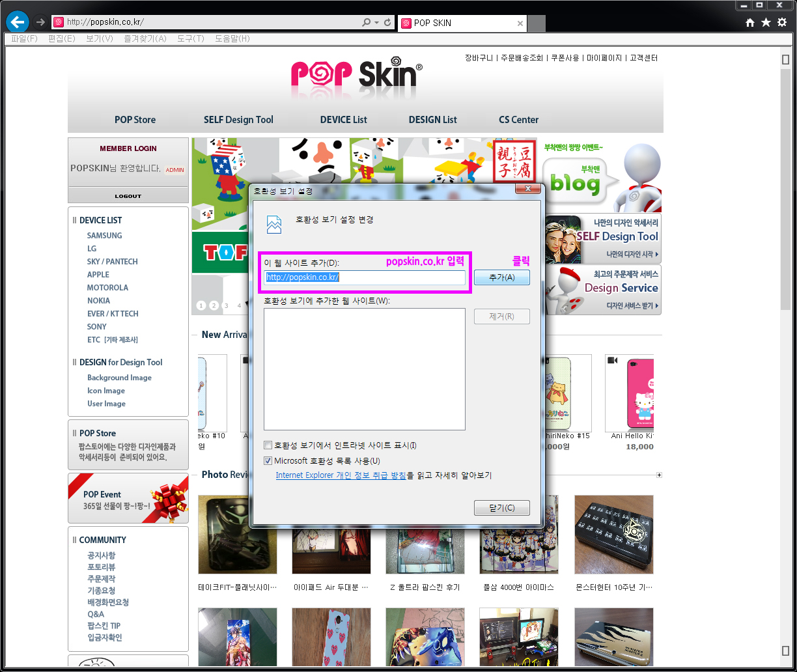This screenshot has width=797, height=672.
Task: Click the magnifier search icon in address bar
Action: point(367,22)
